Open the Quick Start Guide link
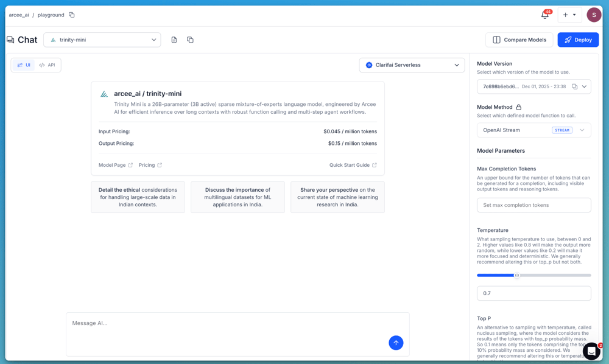This screenshot has width=609, height=364. (353, 165)
